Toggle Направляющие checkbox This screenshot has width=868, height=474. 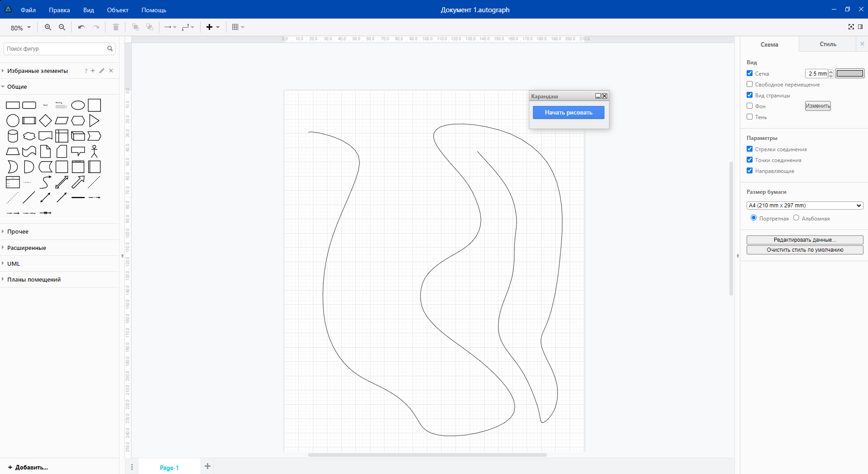750,171
